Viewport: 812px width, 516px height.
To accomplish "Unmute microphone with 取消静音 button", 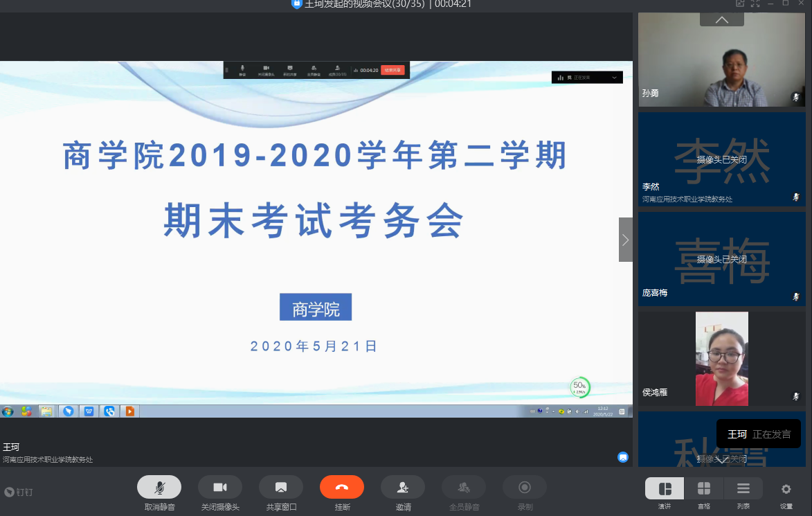I will tap(159, 487).
